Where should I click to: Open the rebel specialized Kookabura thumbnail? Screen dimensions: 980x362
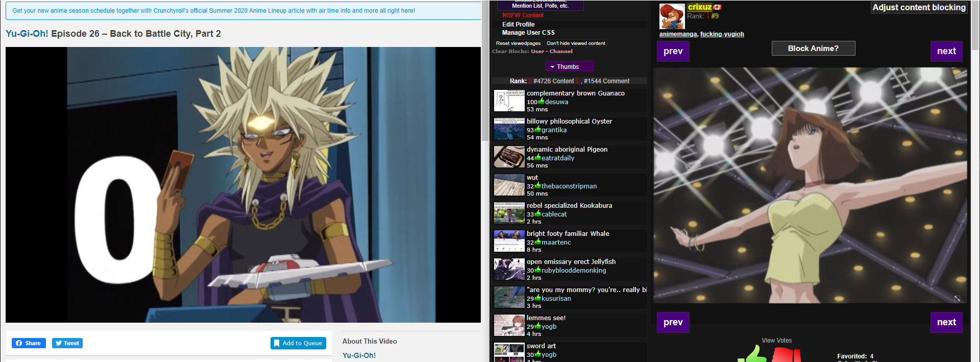[x=509, y=213]
